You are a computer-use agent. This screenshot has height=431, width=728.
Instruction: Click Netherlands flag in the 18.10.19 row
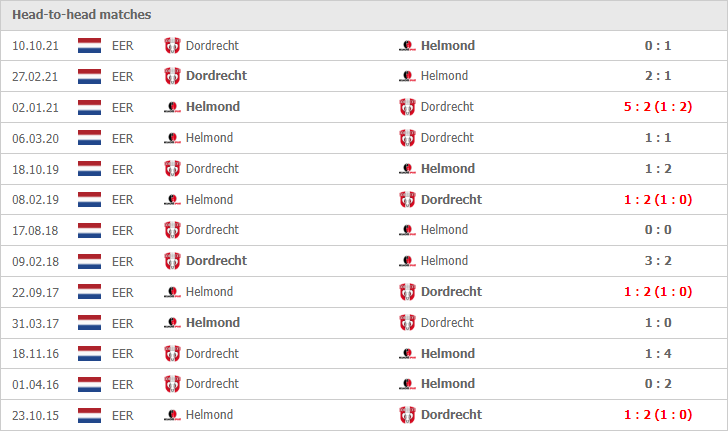click(x=89, y=169)
